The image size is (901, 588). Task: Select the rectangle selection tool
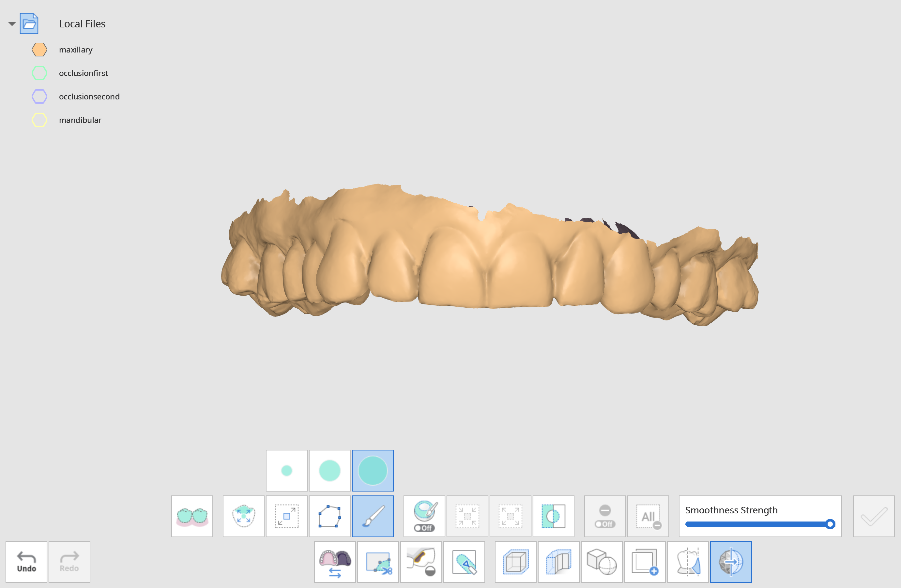point(287,516)
